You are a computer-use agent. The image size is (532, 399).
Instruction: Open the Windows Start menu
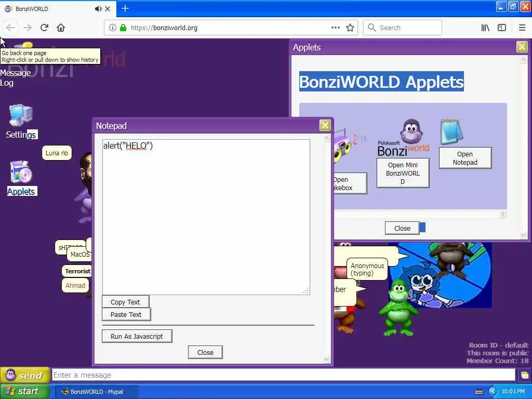[x=24, y=392]
